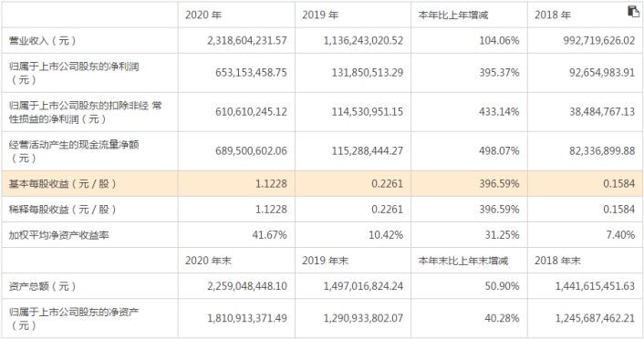The image size is (644, 339).
Task: Click the 2020 年末 sub-header cell
Action: (208, 261)
